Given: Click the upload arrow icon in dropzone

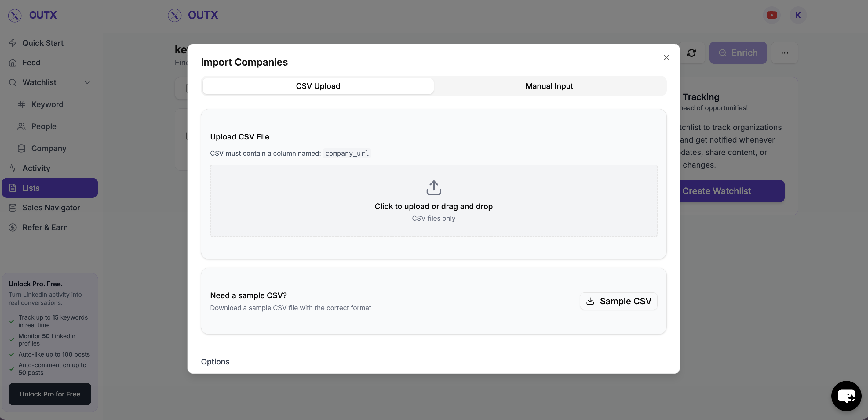Looking at the screenshot, I should pos(433,188).
